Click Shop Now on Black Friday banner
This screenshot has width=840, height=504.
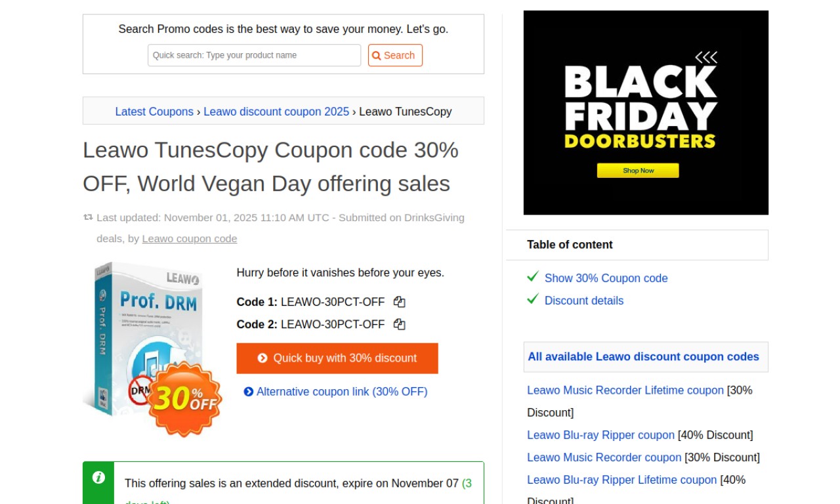638,171
